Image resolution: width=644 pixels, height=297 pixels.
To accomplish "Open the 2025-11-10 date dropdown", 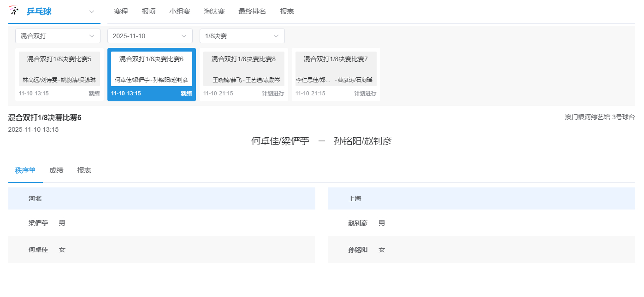I will 150,35.
